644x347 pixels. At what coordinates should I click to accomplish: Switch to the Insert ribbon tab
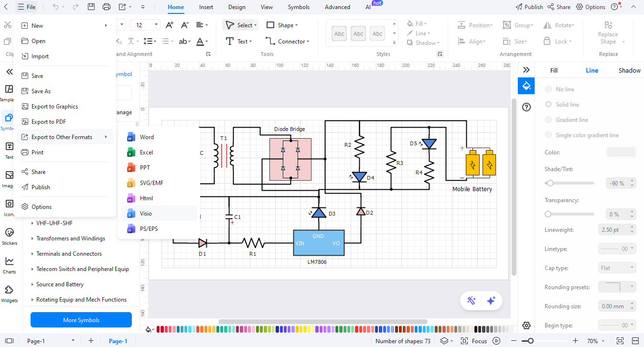[206, 7]
